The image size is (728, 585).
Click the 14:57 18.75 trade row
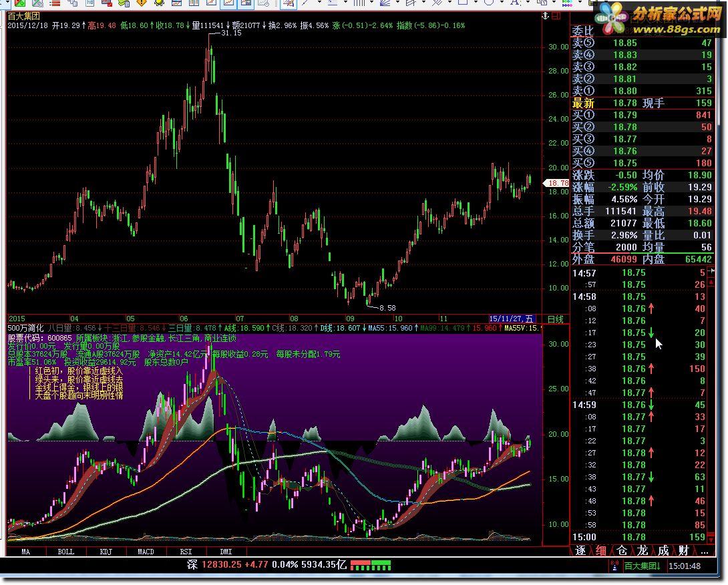point(639,273)
